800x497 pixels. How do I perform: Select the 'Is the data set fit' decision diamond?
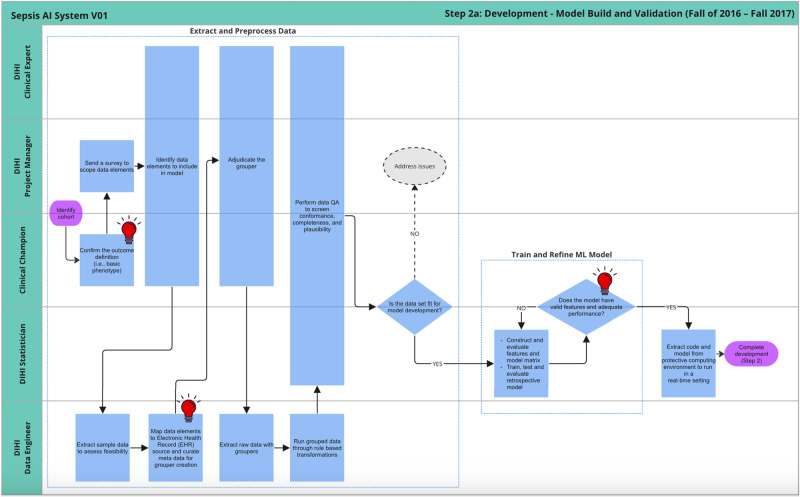[x=413, y=308]
